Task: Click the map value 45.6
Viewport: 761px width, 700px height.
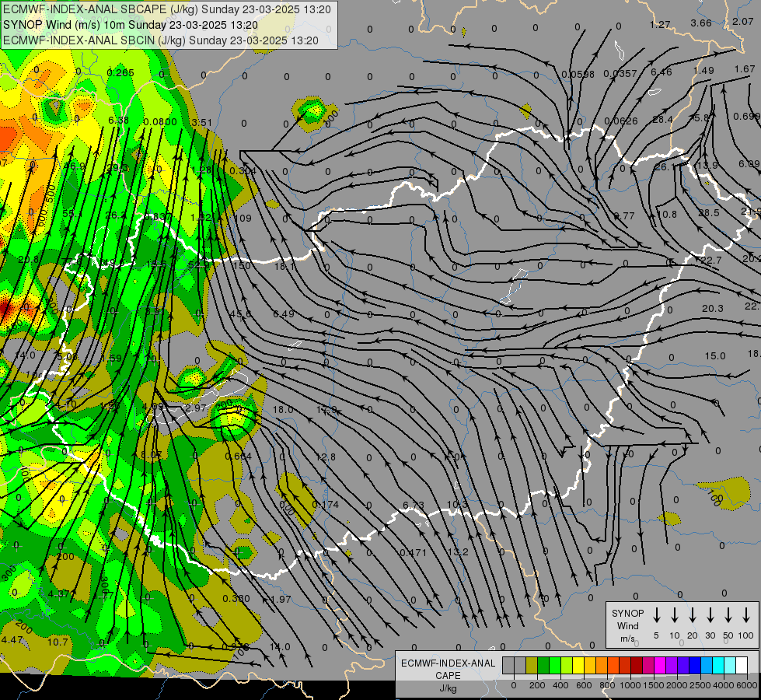Action: coord(241,314)
